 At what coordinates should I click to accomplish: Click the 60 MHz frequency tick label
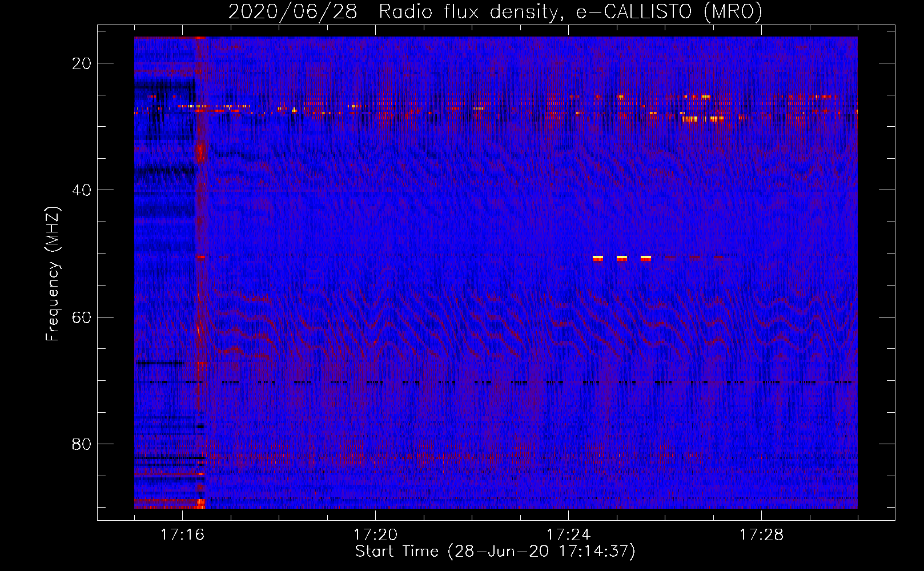coord(82,317)
